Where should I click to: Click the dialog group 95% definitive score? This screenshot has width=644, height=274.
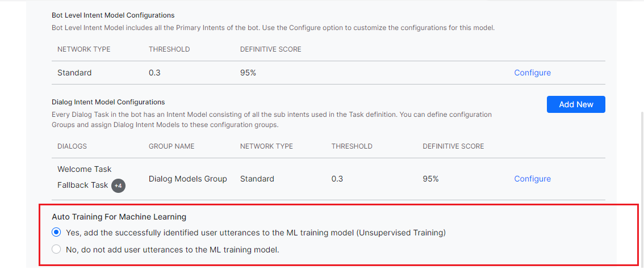tap(430, 179)
